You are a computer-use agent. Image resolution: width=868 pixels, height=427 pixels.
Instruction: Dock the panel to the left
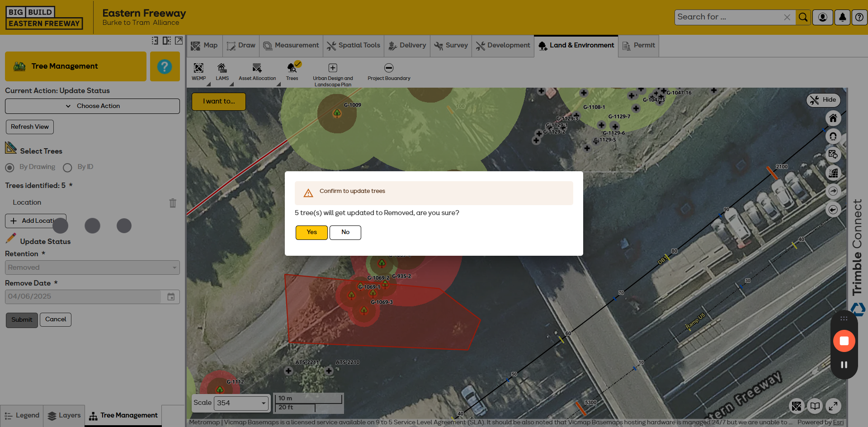pyautogui.click(x=155, y=41)
